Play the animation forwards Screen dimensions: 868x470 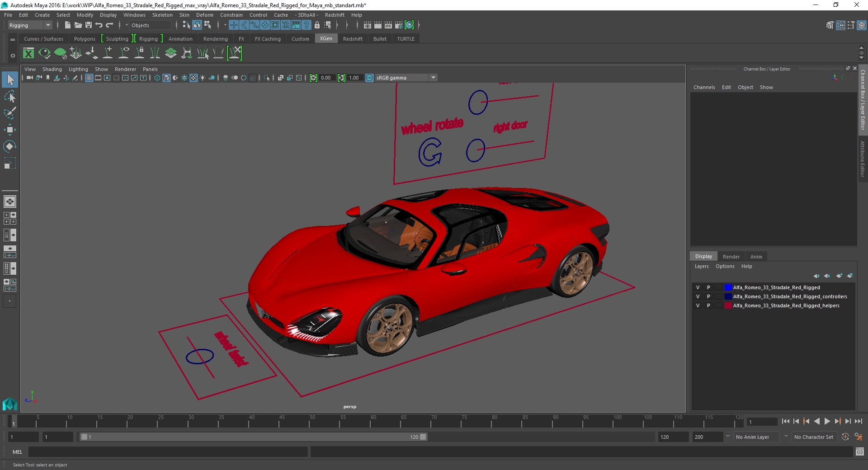point(827,421)
